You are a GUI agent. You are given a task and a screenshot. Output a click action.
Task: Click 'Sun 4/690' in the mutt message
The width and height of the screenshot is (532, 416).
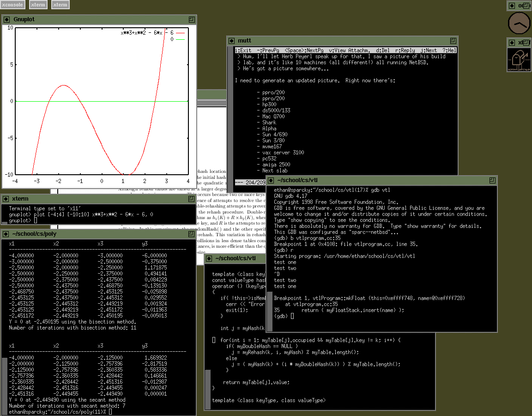click(275, 135)
